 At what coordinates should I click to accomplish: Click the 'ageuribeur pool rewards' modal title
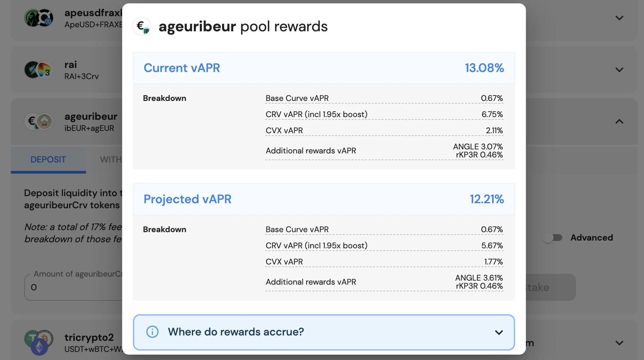(243, 27)
